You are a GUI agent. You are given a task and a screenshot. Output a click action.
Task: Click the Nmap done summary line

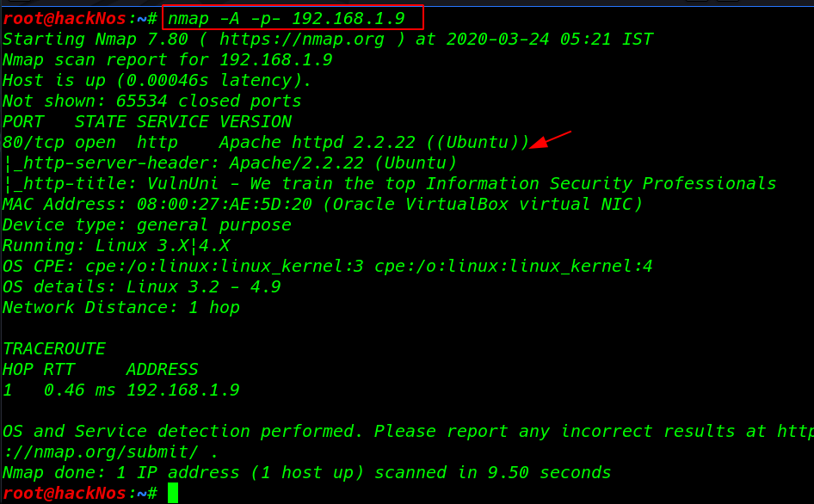(307, 472)
